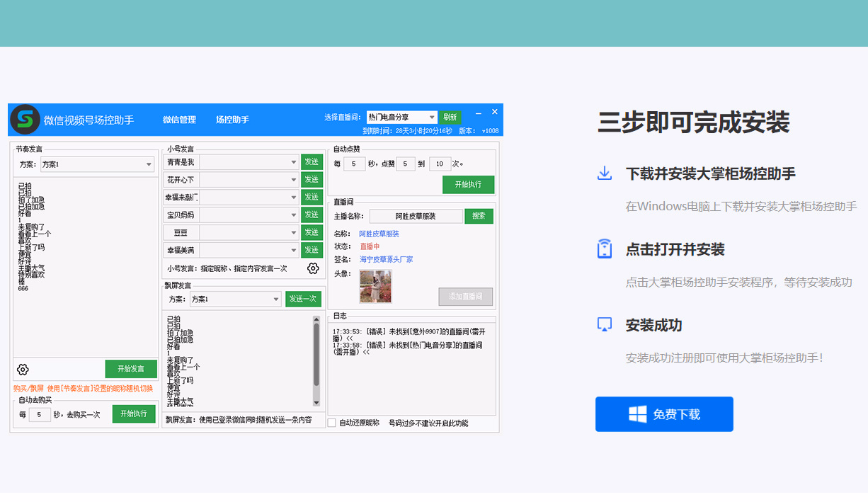Image resolution: width=868 pixels, height=502 pixels.
Task: Click the blue 阿胜皮草服装 name text
Action: click(x=379, y=234)
